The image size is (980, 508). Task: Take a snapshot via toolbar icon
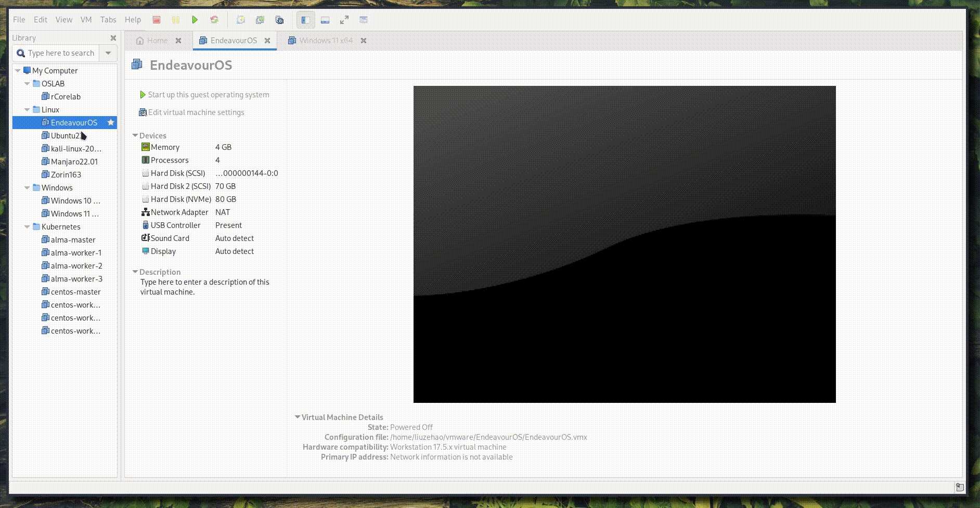(x=241, y=20)
